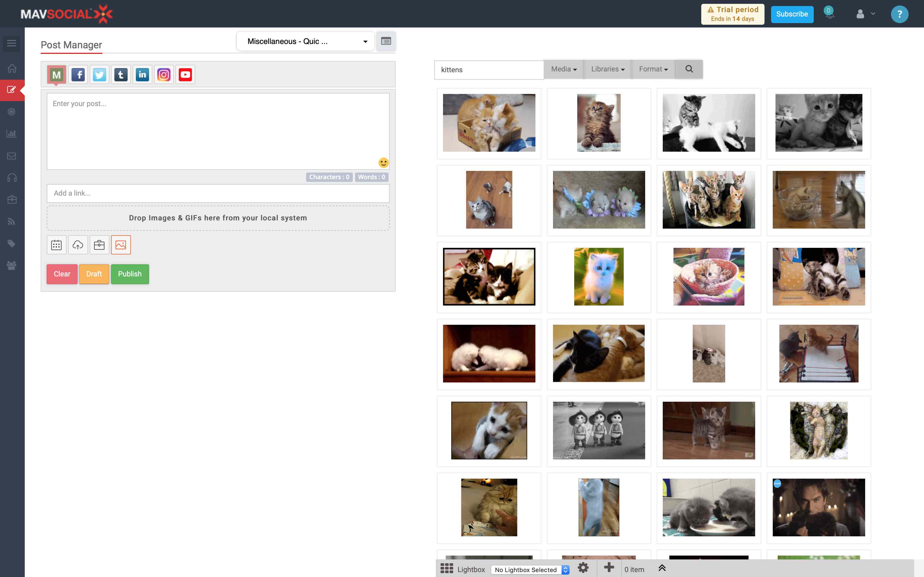
Task: Click the Facebook network icon
Action: tap(78, 74)
